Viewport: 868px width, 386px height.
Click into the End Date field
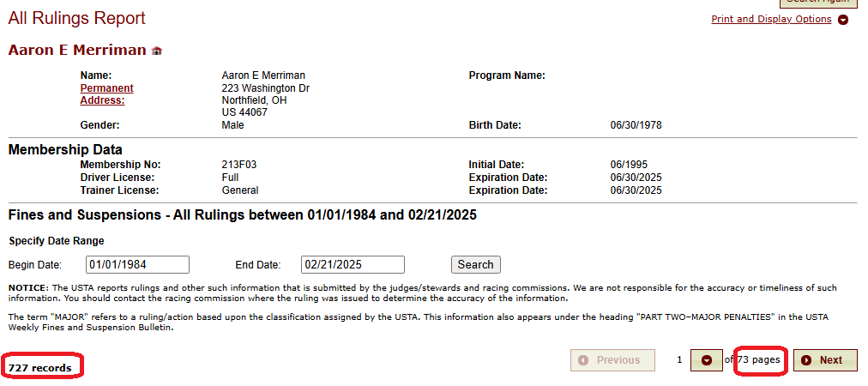(x=353, y=265)
